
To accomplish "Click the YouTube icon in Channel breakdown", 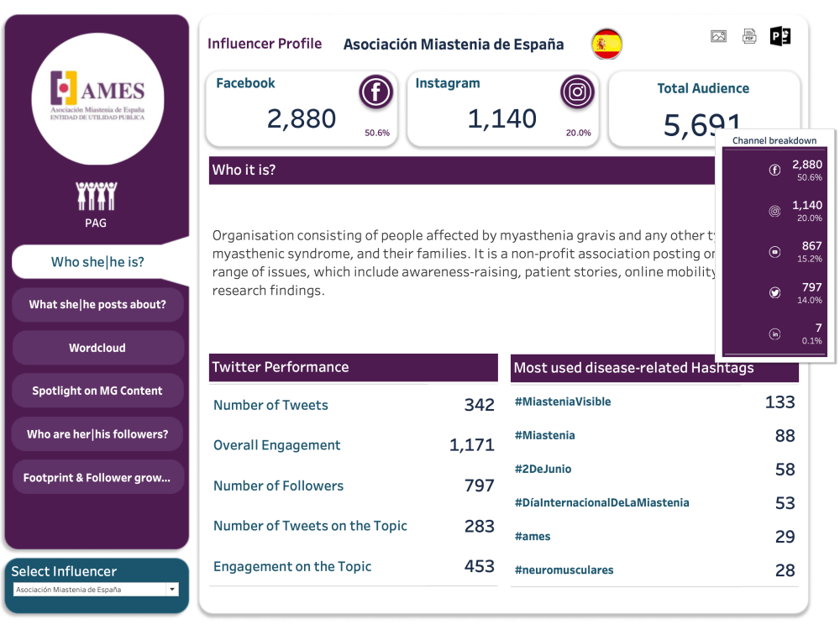I will coord(774,252).
